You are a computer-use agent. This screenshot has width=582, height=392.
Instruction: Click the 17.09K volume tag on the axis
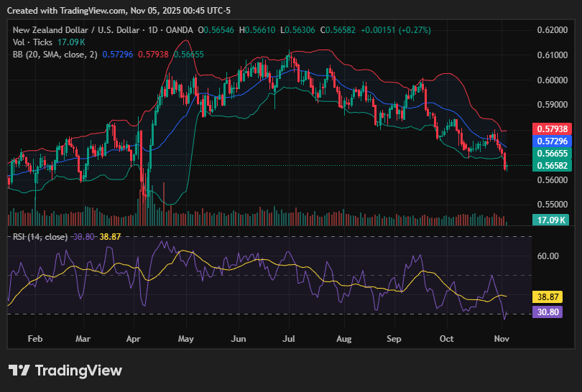[550, 220]
